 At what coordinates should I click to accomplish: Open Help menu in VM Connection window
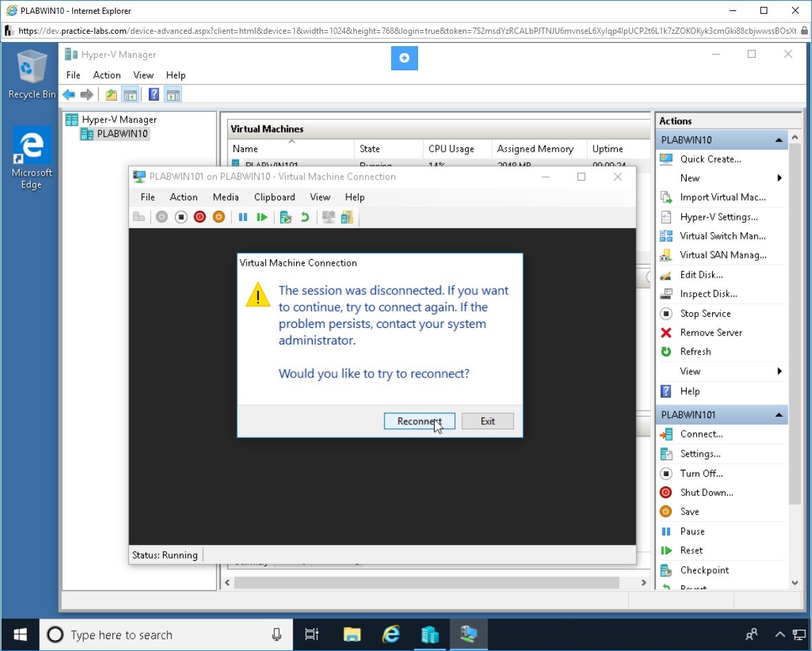click(355, 197)
